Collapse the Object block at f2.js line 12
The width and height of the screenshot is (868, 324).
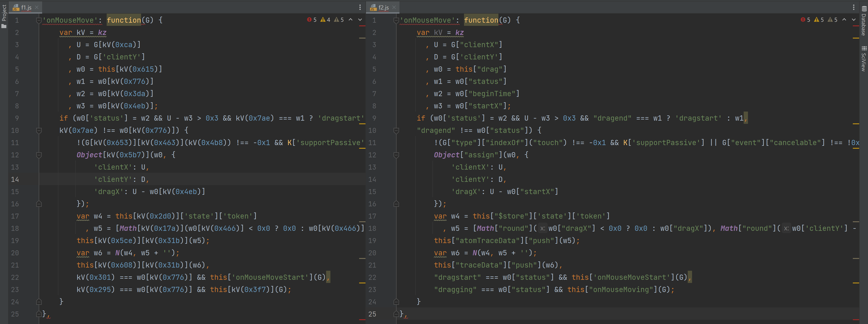coord(396,155)
